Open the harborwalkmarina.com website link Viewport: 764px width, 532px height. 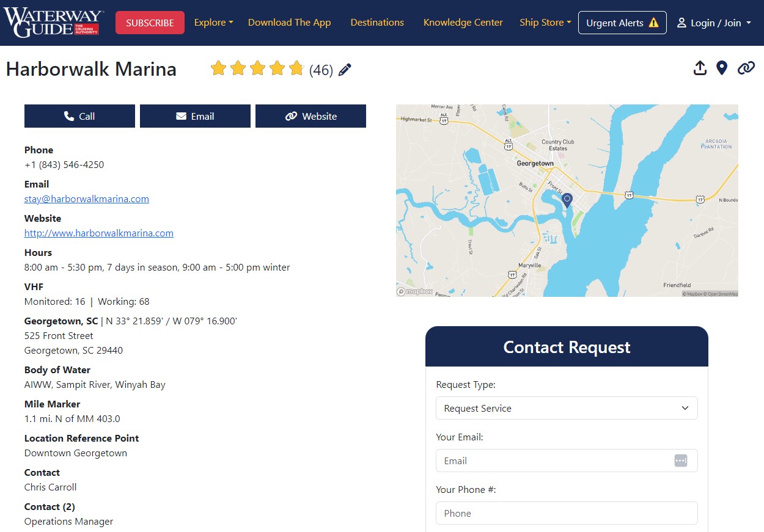pyautogui.click(x=99, y=233)
